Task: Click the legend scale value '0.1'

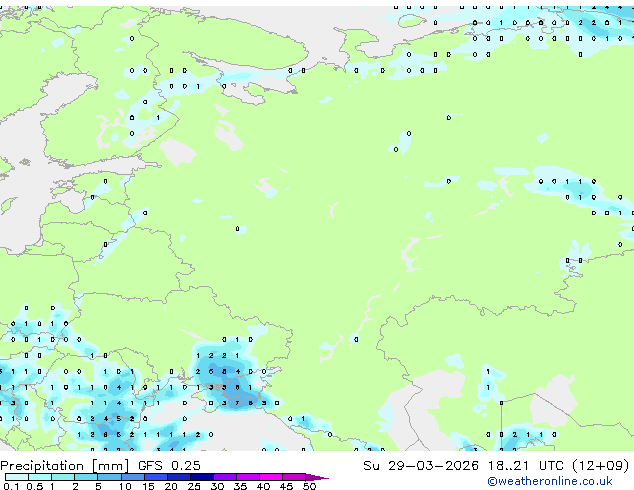Action: 11,486
